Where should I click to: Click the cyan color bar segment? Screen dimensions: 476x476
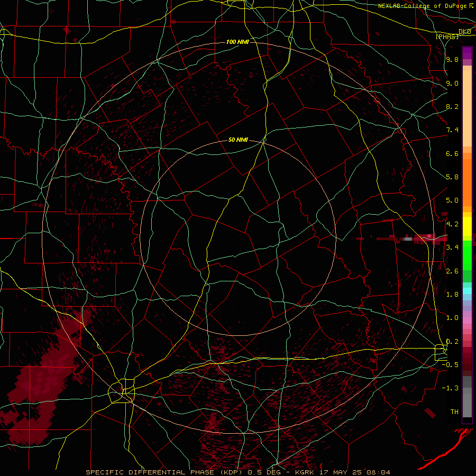(x=467, y=291)
